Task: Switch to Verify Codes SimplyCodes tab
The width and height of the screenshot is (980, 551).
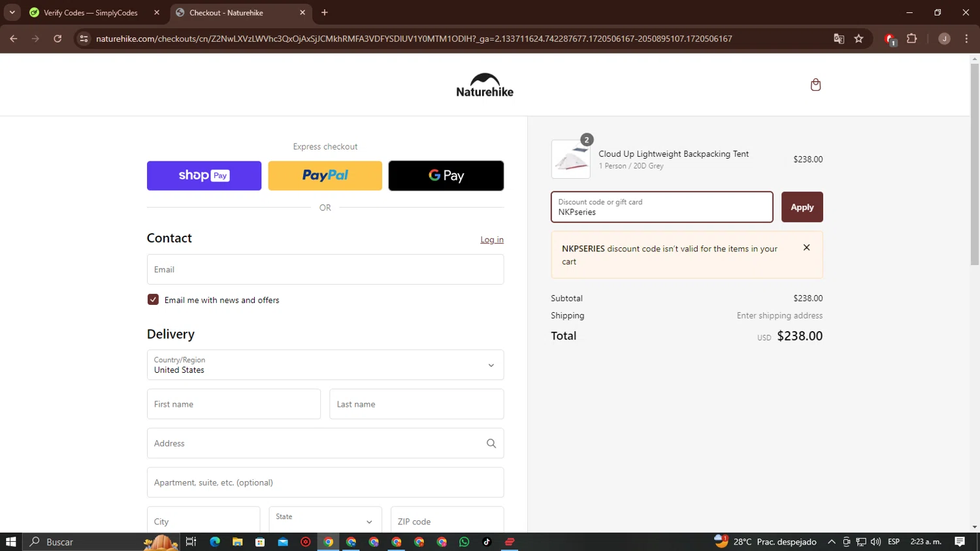Action: coord(91,12)
